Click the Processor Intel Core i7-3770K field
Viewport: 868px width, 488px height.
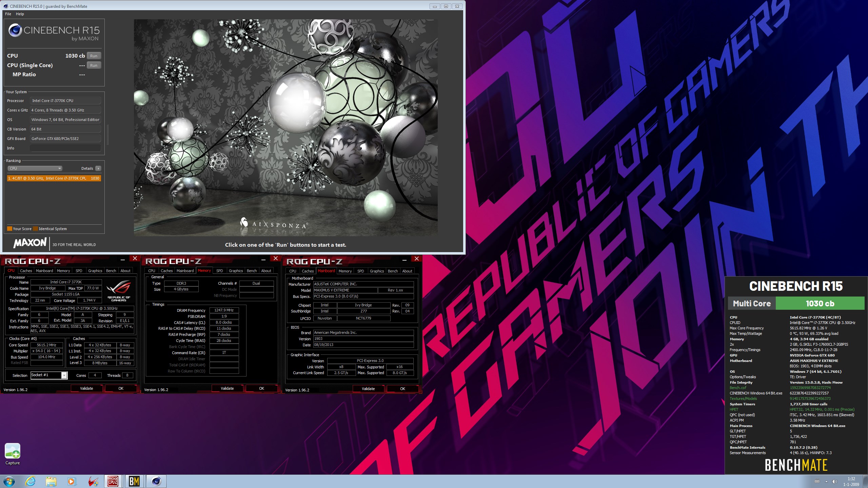65,101
